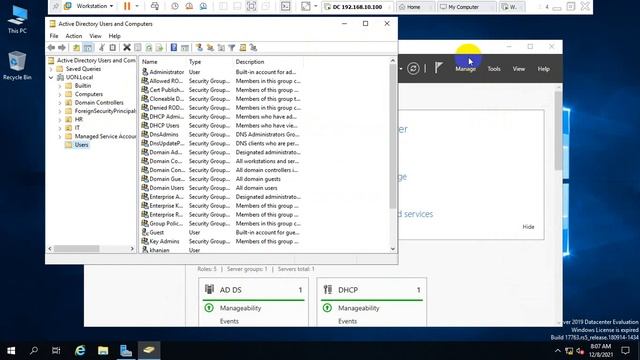This screenshot has height=360, width=640.
Task: Sort list by Description column header
Action: point(268,62)
